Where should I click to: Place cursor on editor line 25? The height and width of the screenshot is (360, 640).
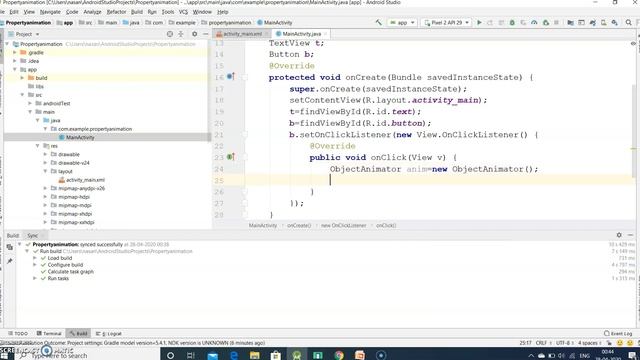(x=439, y=180)
